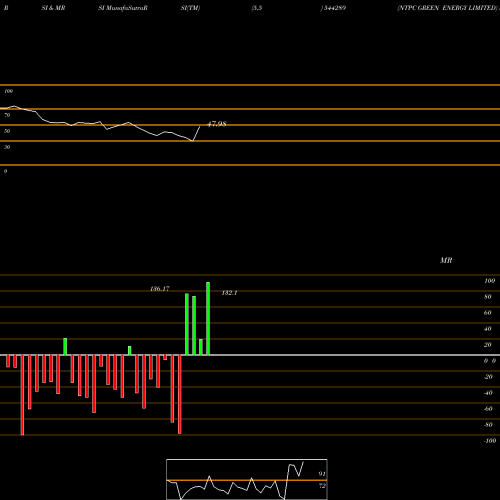
Task: Click the 186.17 value label above bars
Action: pyautogui.click(x=160, y=289)
